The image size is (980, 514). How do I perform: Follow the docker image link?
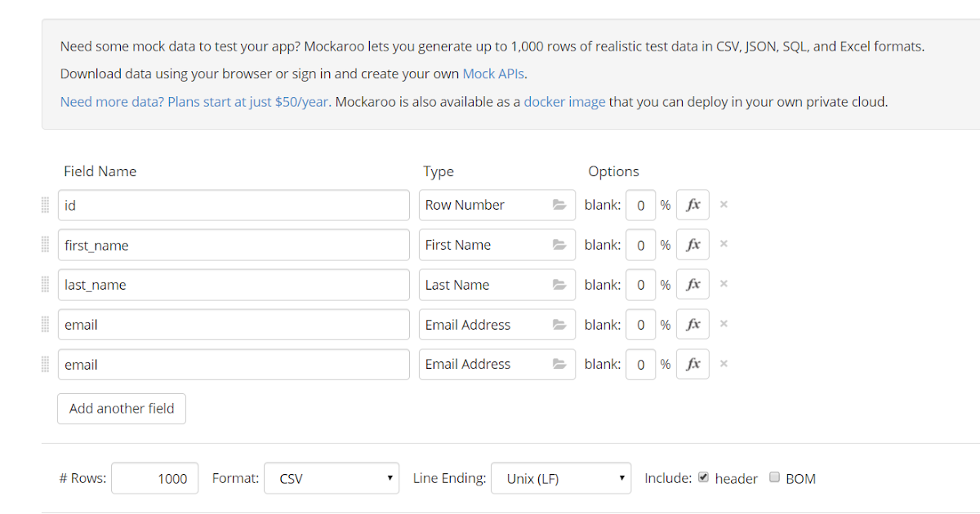(x=564, y=102)
